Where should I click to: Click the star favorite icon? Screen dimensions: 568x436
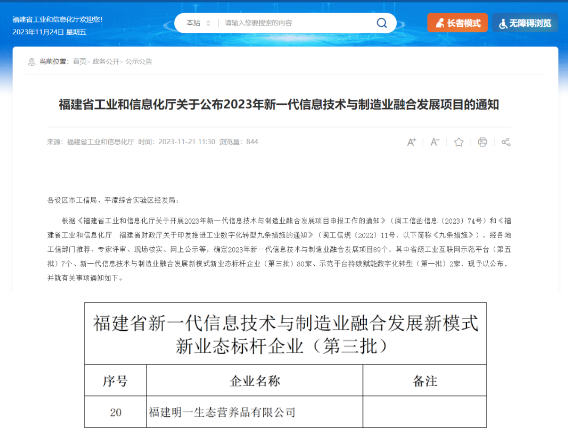459,142
